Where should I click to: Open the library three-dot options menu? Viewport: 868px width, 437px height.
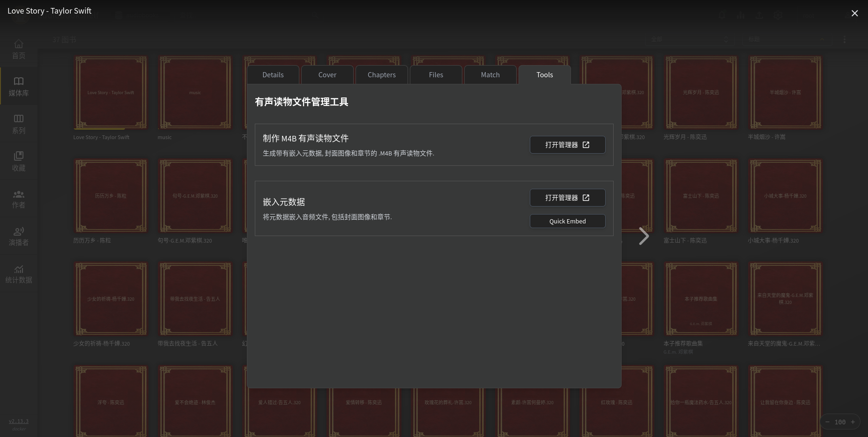(845, 40)
